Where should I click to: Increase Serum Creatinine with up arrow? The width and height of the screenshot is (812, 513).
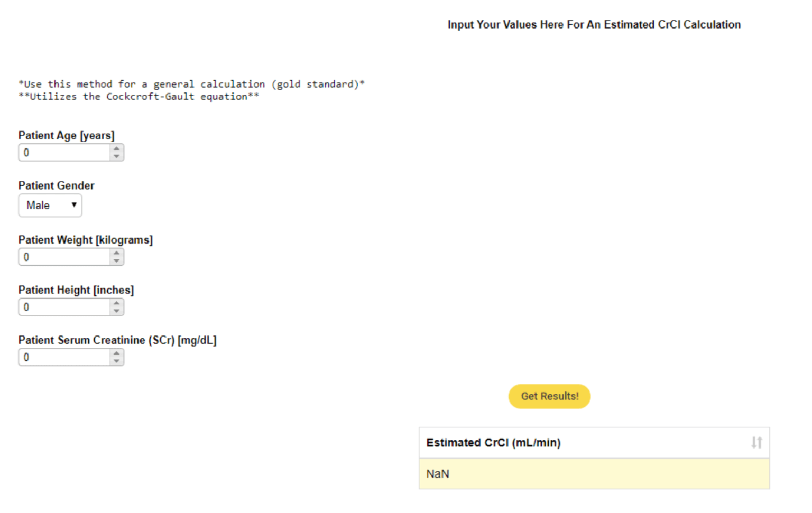pos(117,353)
